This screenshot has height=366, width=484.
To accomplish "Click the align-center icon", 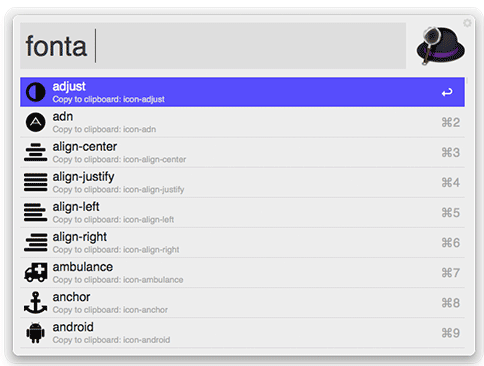I will [35, 152].
